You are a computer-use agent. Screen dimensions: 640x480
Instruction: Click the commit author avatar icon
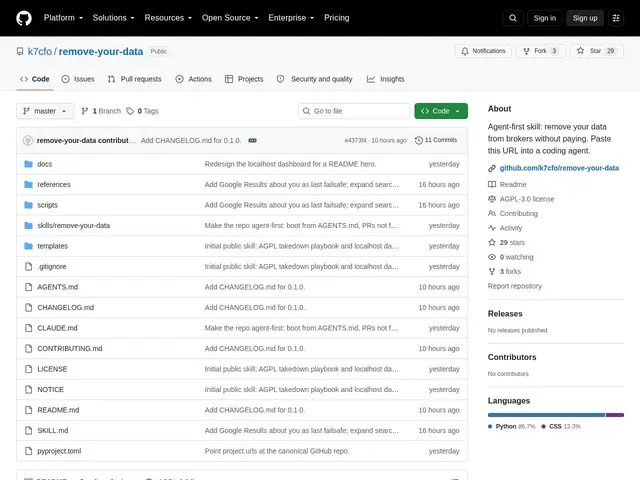(x=28, y=140)
